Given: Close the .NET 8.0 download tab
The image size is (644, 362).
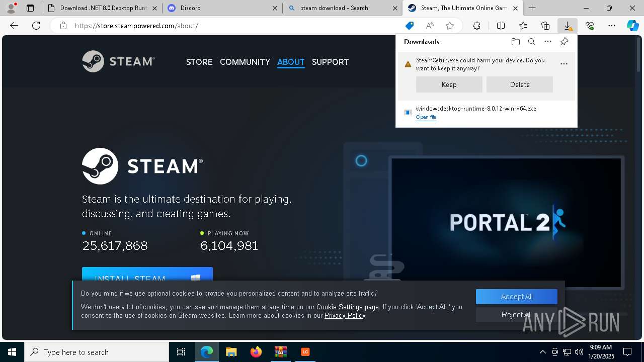Looking at the screenshot, I should [x=154, y=8].
